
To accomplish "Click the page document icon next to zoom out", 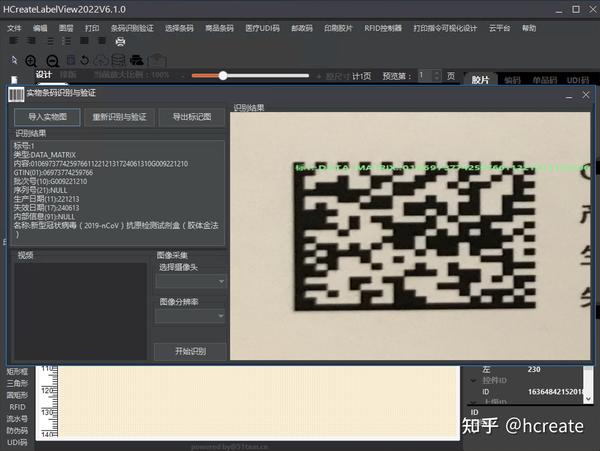I will click(x=71, y=60).
